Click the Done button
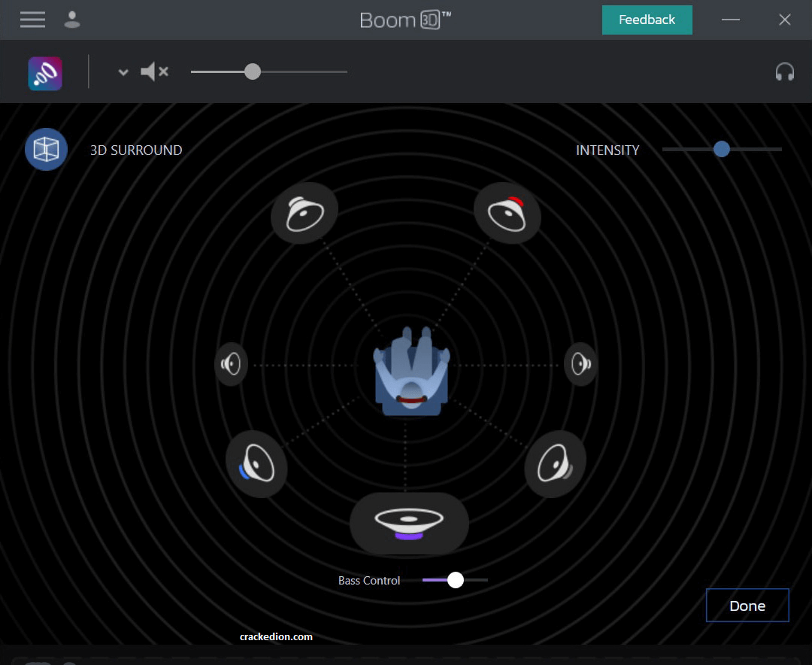Screen dimensions: 812x665 (747, 606)
